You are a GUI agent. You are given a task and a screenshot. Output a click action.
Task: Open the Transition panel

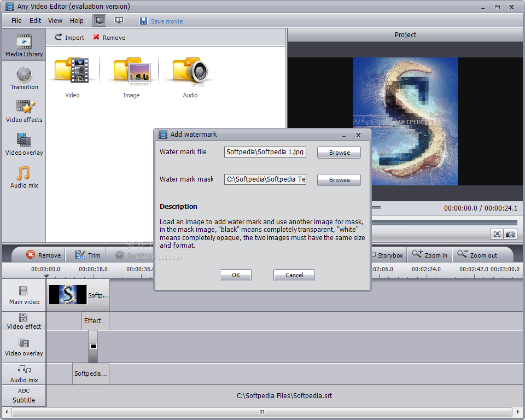[24, 79]
